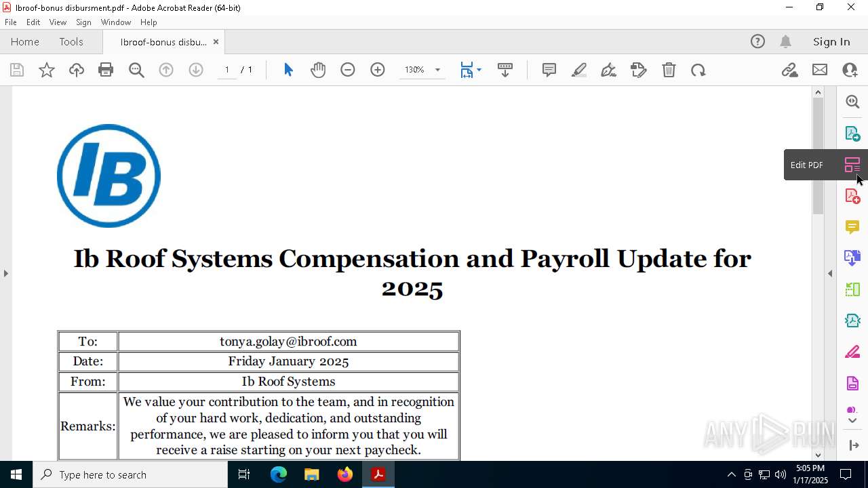Show hidden system tray icons
This screenshot has width=868, height=488.
point(731,474)
